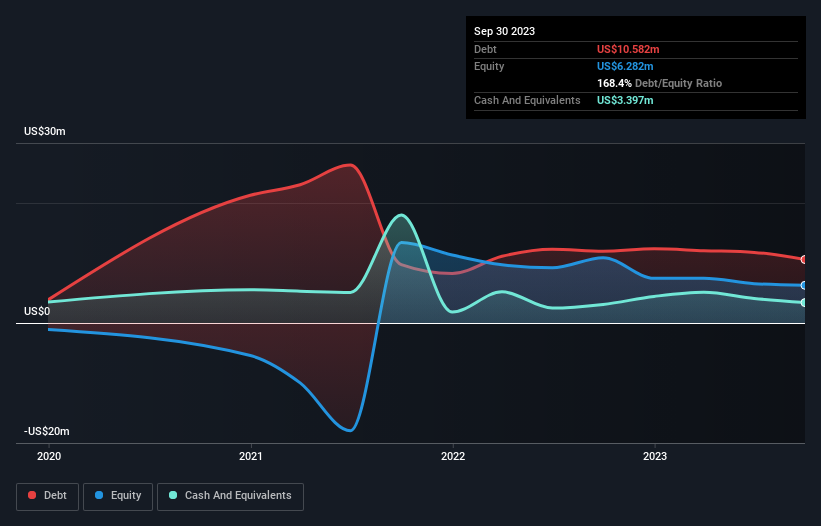Click the 2020 x-axis label
Viewport: 821px width, 526px height.
[x=49, y=456]
